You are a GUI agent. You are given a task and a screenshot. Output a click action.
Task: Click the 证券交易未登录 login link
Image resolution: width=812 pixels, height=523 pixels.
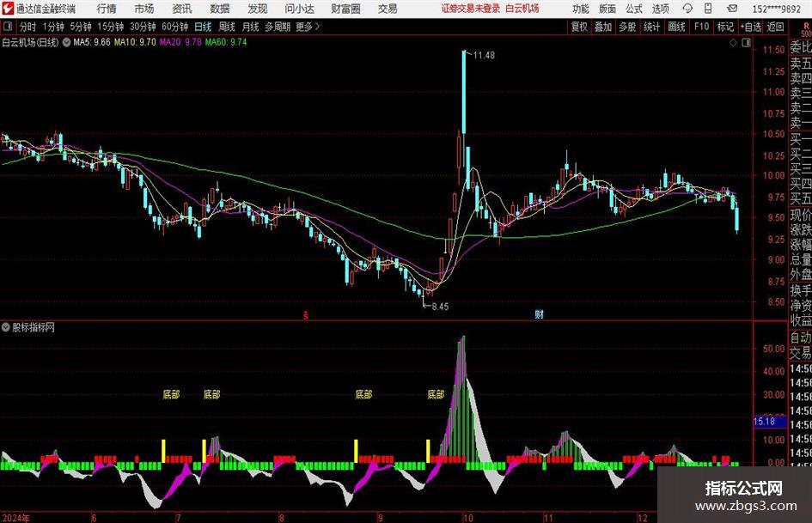point(471,9)
